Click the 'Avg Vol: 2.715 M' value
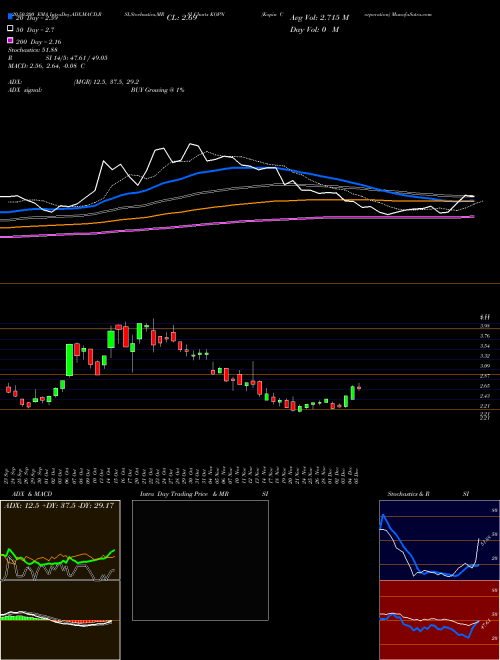The width and height of the screenshot is (500, 660). 319,18
